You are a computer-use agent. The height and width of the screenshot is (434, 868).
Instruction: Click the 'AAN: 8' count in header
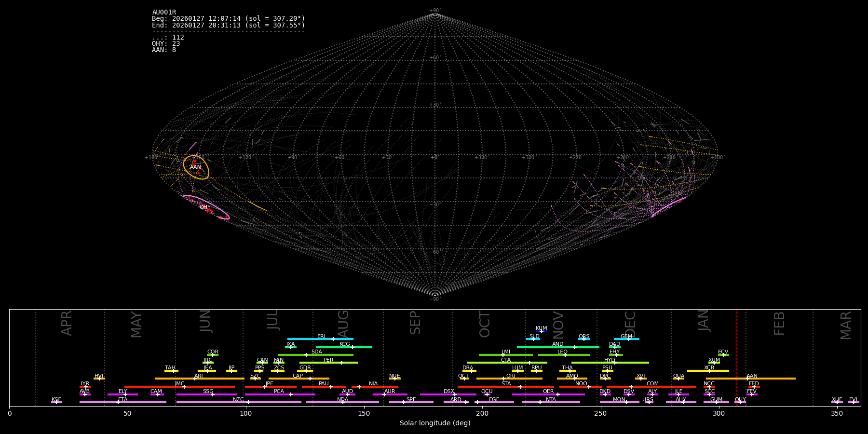[164, 50]
